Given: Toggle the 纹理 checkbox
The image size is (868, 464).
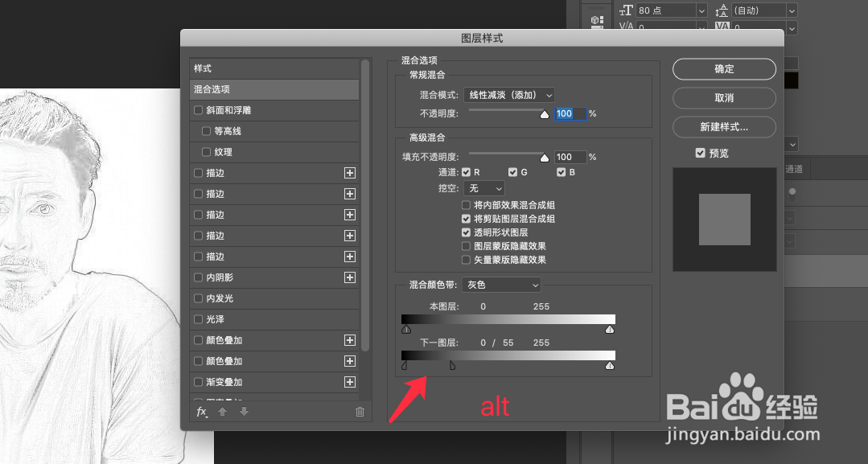Looking at the screenshot, I should [207, 152].
